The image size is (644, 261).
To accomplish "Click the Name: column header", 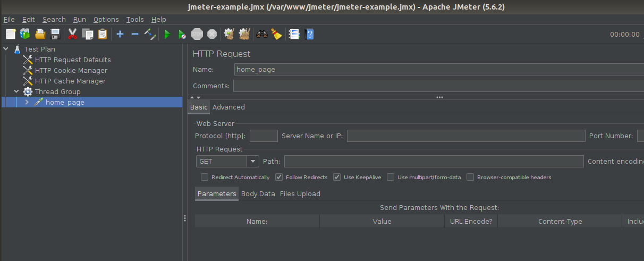I will click(257, 221).
